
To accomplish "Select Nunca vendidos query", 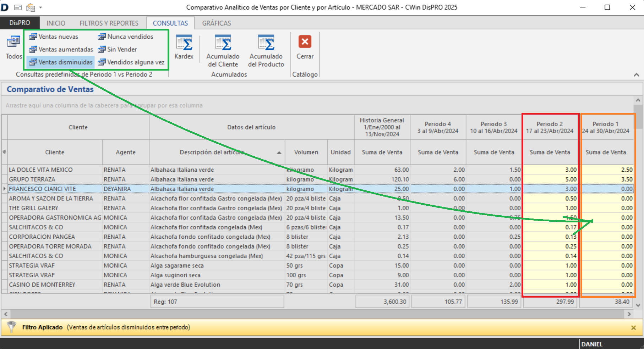I will 126,37.
